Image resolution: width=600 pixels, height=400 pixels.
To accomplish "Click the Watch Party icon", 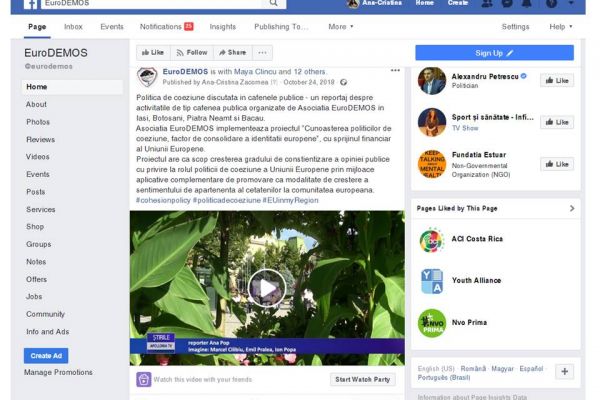I will pos(143,379).
